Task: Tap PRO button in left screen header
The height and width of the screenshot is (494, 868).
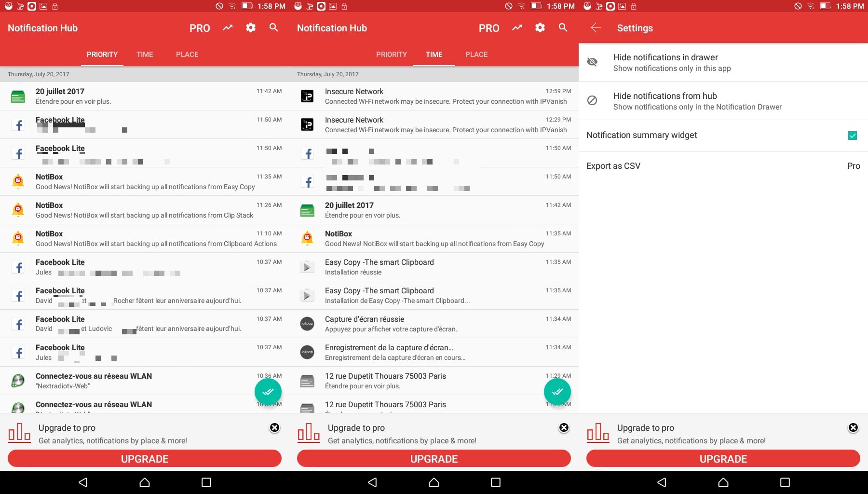Action: pos(200,28)
